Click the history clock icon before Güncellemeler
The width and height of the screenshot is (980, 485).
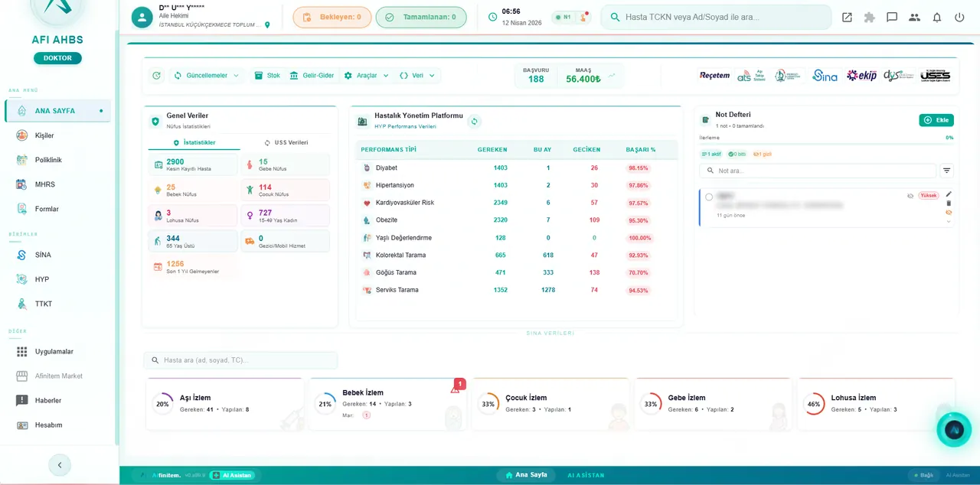[157, 76]
